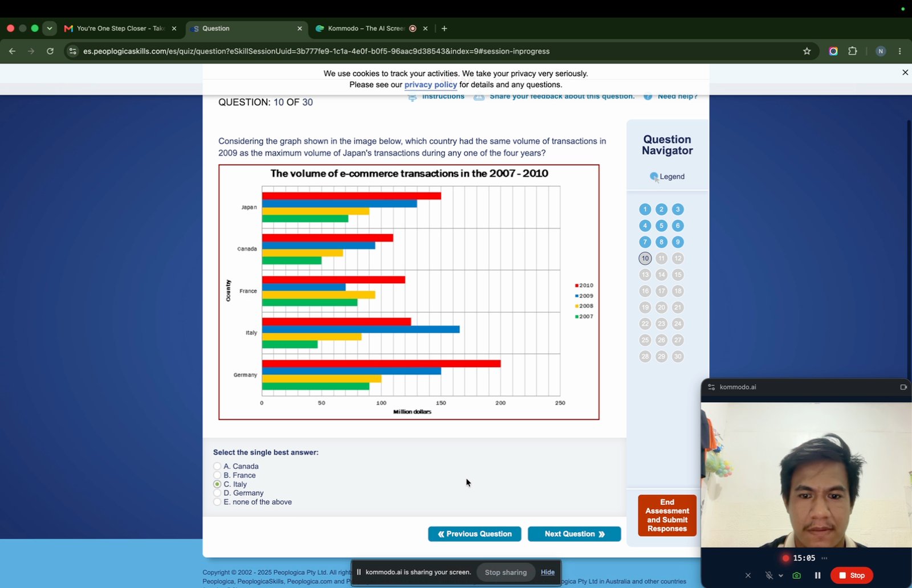Click End Assessment and Submit Responses
The height and width of the screenshot is (588, 912).
click(x=667, y=516)
